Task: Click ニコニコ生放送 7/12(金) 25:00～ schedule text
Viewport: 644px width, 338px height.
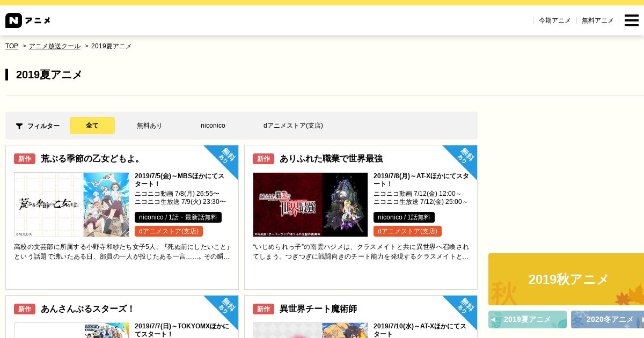Action: 421,202
